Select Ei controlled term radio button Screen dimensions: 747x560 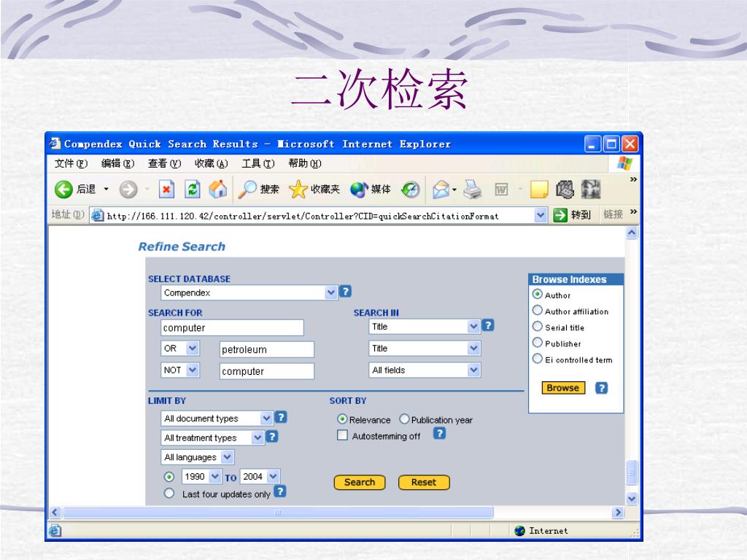coord(538,359)
